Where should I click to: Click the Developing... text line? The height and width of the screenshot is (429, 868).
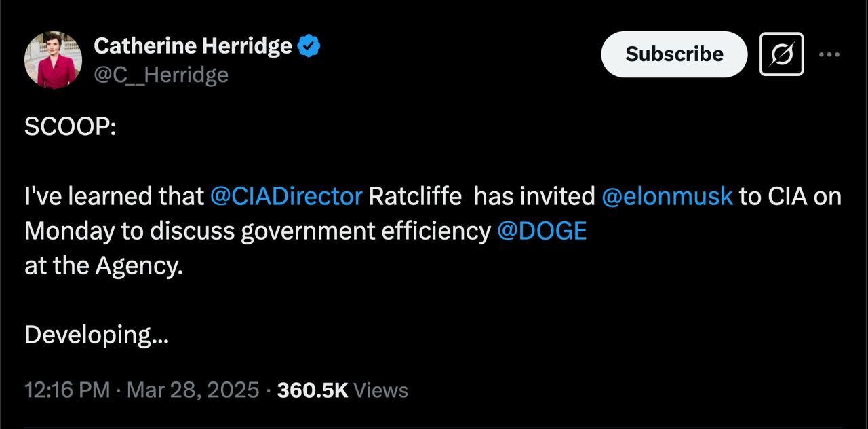96,335
